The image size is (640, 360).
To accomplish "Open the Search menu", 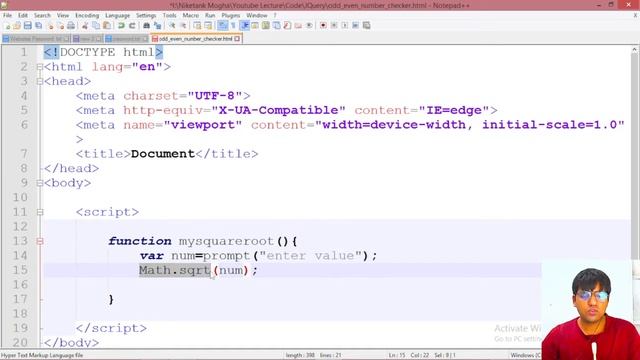I will tap(42, 16).
